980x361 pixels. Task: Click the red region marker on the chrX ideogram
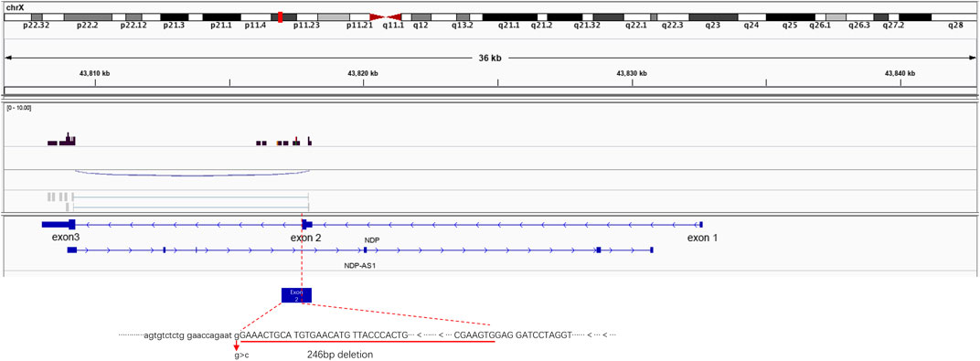281,16
